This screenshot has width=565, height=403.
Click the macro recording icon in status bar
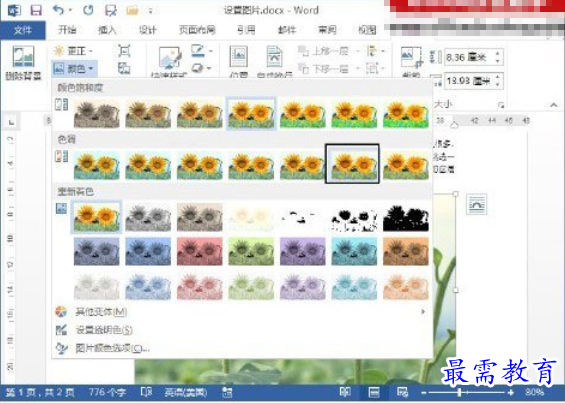coord(227,392)
